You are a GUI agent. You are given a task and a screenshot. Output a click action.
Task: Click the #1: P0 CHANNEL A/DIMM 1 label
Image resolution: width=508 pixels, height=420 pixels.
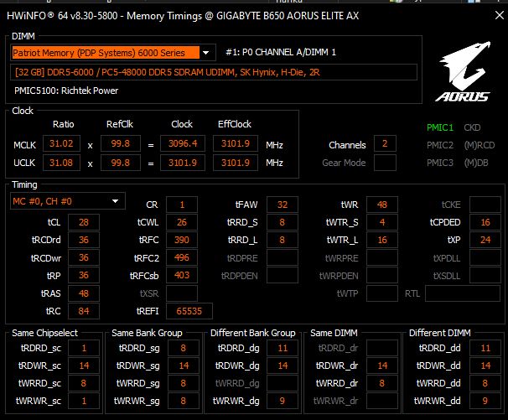point(281,52)
